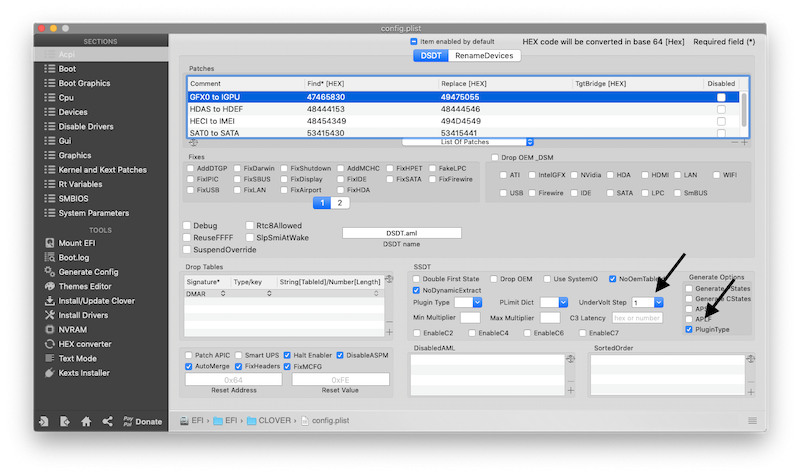Add a new patch row with plus icon
800x476 pixels.
click(x=744, y=142)
